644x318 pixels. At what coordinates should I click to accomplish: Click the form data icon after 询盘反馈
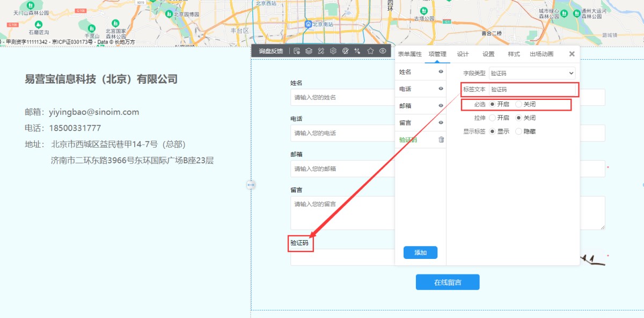click(296, 51)
